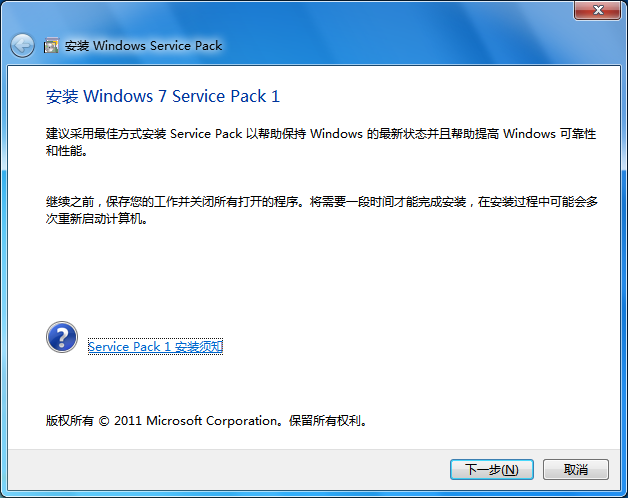Cancel the installation with the 取消 button

point(576,469)
